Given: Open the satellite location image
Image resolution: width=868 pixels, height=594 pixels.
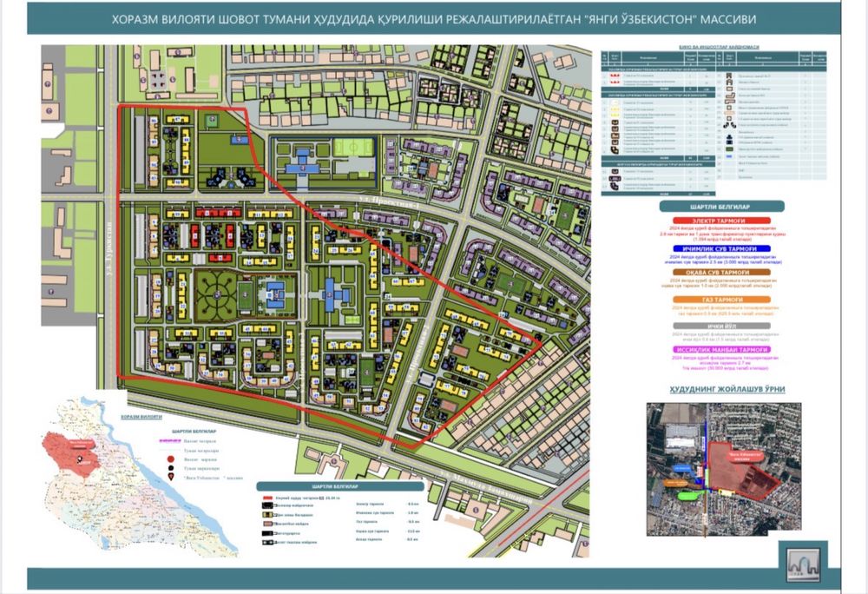Looking at the screenshot, I should coord(724,470).
